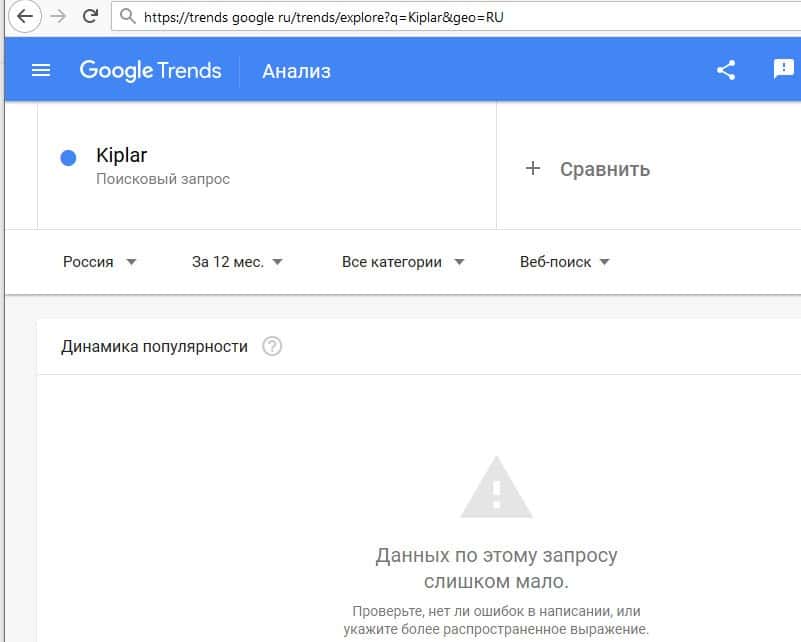Click the share icon in the header
The width and height of the screenshot is (801, 642).
click(x=726, y=70)
